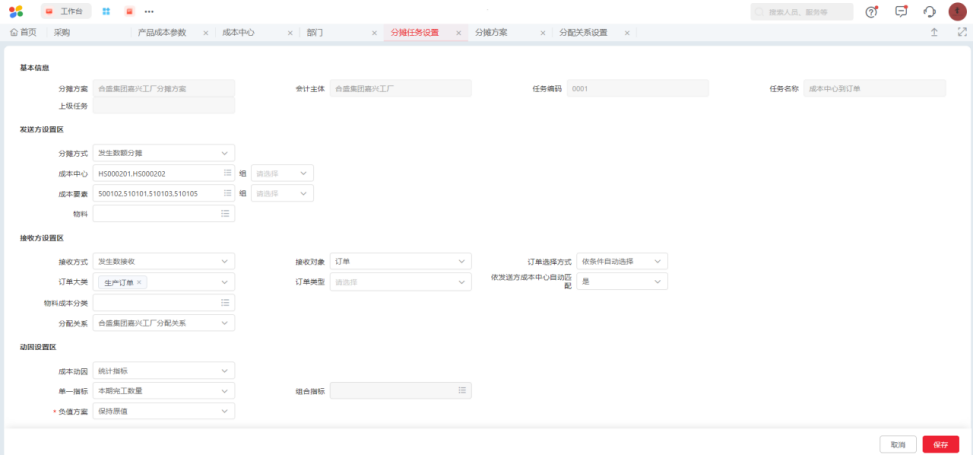Close the 分摊任务设置 tab
974x455 pixels.
[x=458, y=33]
